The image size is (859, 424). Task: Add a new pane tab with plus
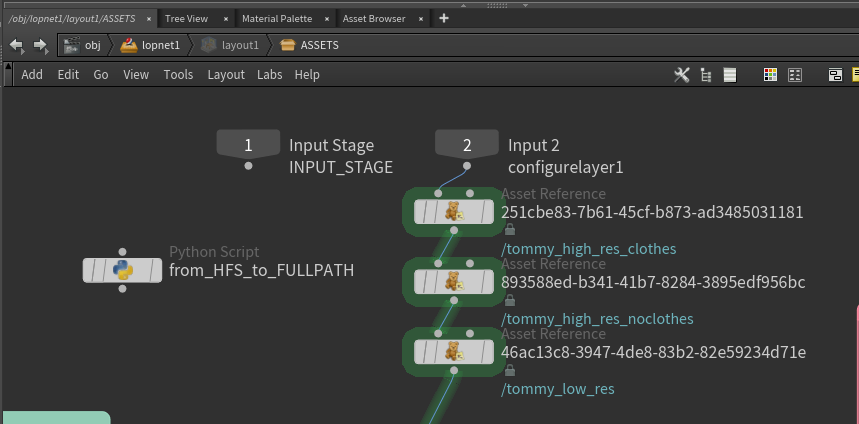pyautogui.click(x=444, y=19)
